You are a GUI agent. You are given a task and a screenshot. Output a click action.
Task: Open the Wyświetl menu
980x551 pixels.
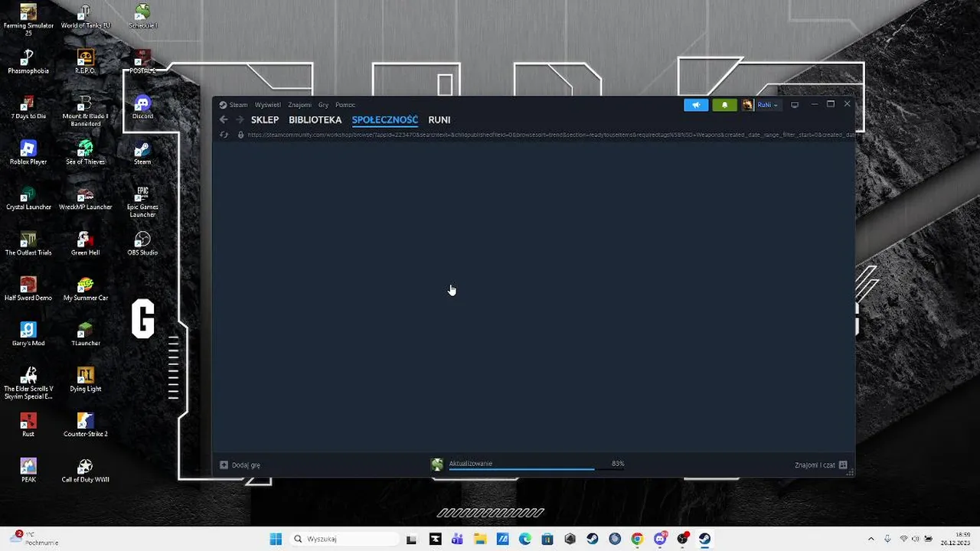(268, 105)
